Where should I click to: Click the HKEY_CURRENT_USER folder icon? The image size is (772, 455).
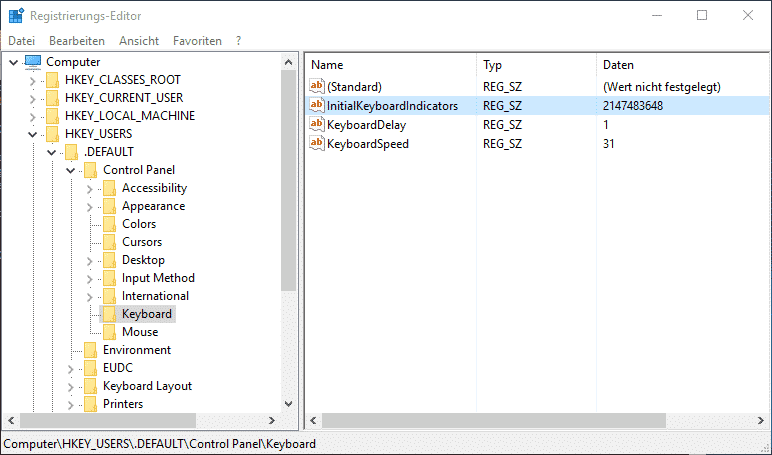(53, 98)
